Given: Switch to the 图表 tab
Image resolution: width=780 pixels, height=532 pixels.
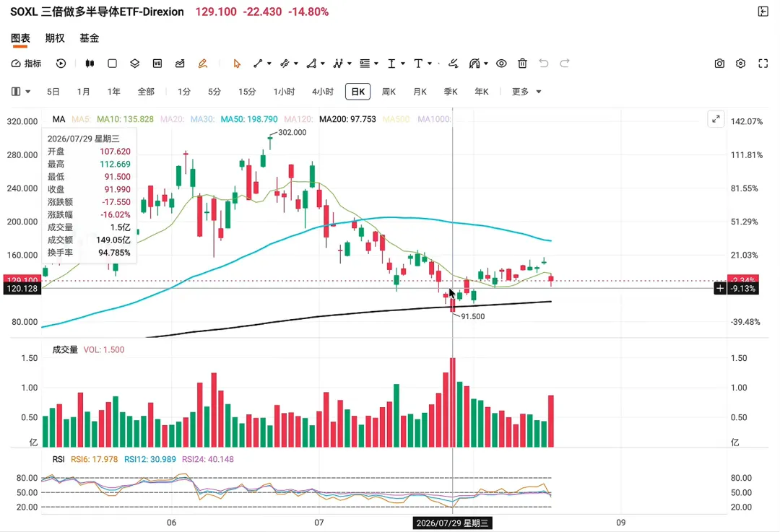Looking at the screenshot, I should (20, 38).
